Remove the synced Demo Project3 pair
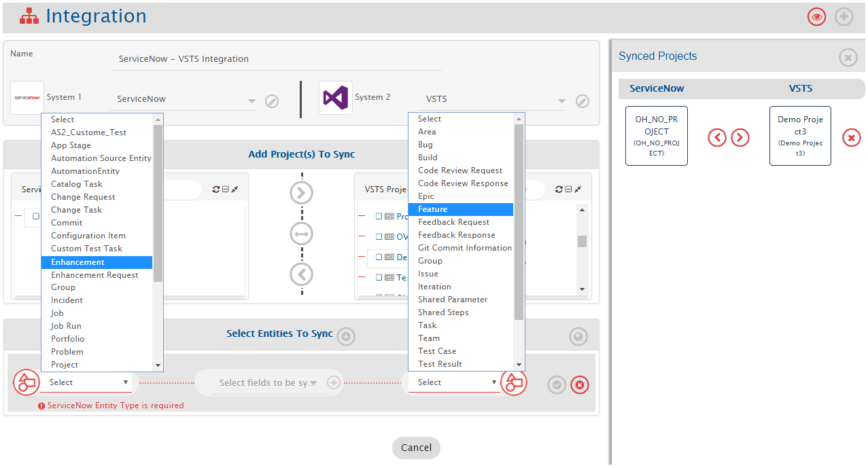Viewport: 868px width, 468px height. tap(851, 138)
